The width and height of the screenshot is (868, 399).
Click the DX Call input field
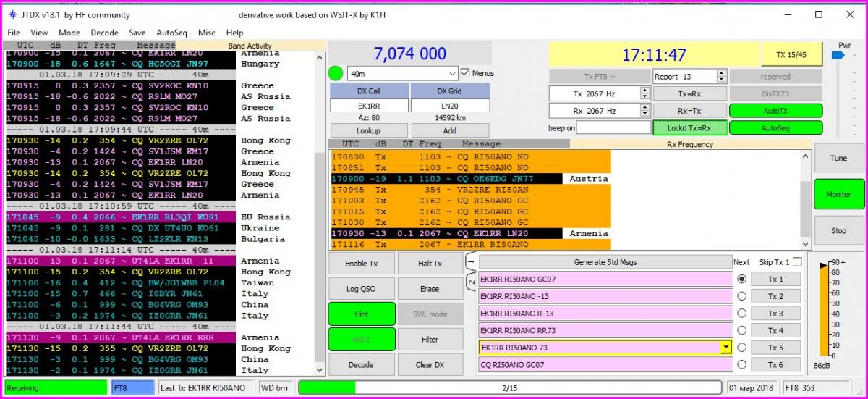click(x=369, y=106)
